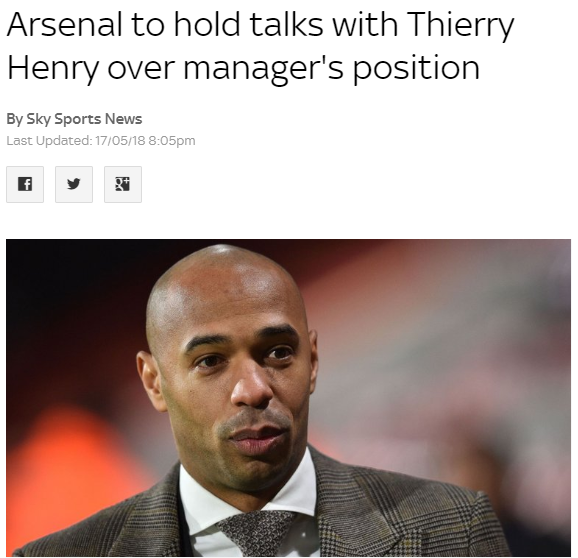Click "Henry" on the headline's second line
578x558 pixels.
tap(53, 69)
